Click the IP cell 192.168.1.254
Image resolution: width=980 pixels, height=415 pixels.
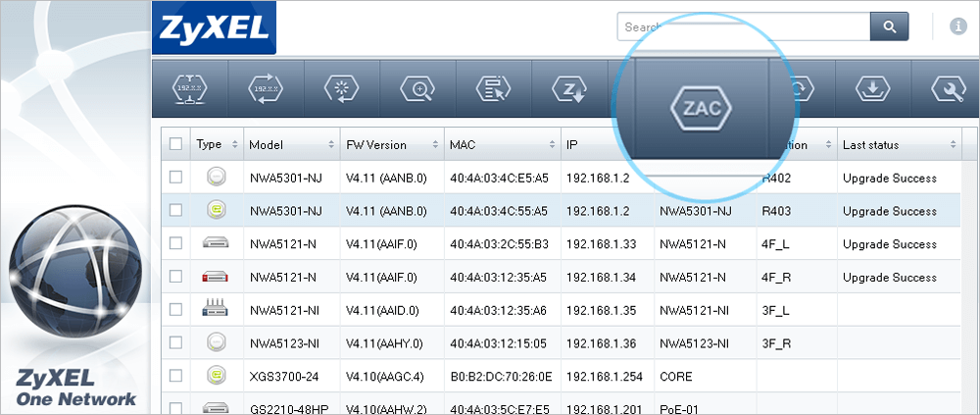[604, 377]
